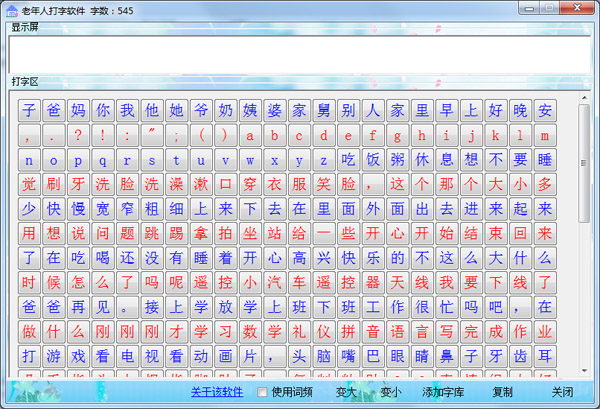Screen dimensions: 600x409
Task: Tap the 站 character key
Action: (x=274, y=233)
